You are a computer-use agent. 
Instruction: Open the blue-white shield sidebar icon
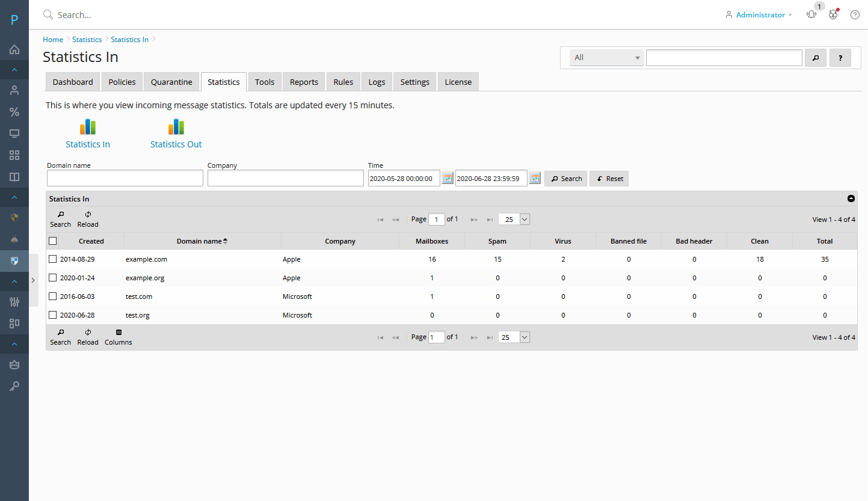14,260
